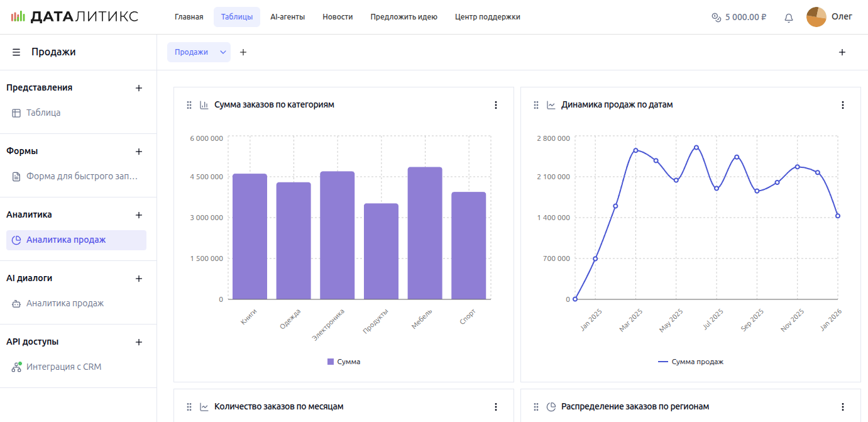
Task: Add API access with plus icon
Action: [139, 342]
